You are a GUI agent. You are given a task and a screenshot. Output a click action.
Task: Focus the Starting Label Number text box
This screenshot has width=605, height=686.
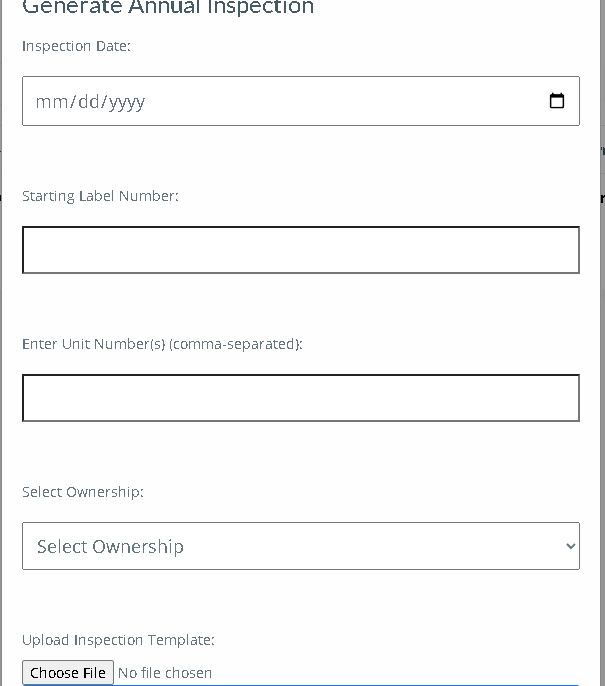[x=301, y=250]
